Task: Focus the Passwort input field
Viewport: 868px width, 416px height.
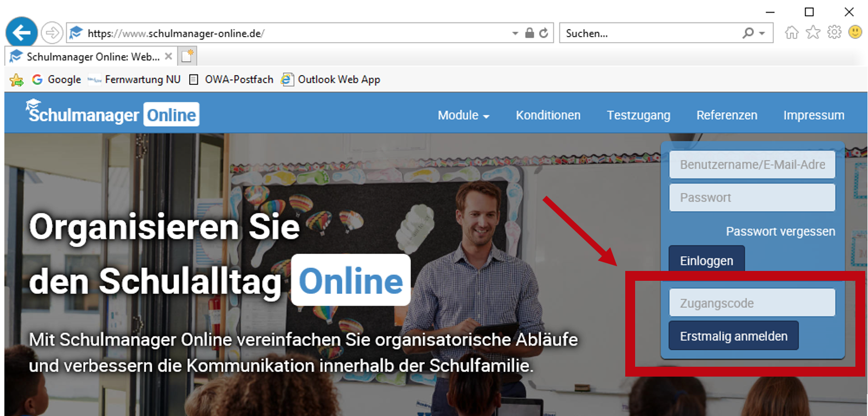Action: pos(752,197)
